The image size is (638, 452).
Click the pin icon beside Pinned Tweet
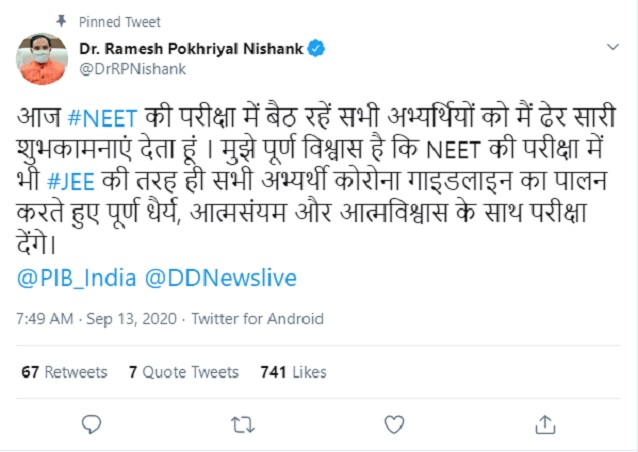(x=63, y=21)
